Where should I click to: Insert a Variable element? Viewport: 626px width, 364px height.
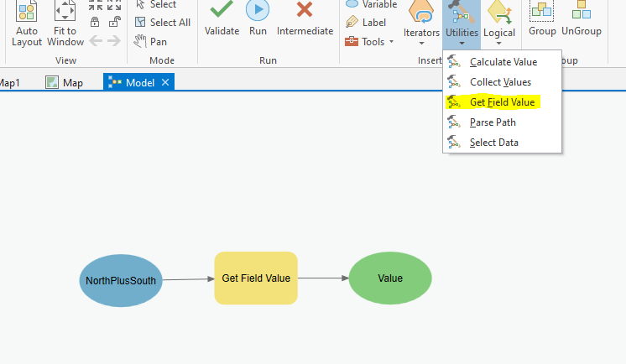tap(371, 4)
